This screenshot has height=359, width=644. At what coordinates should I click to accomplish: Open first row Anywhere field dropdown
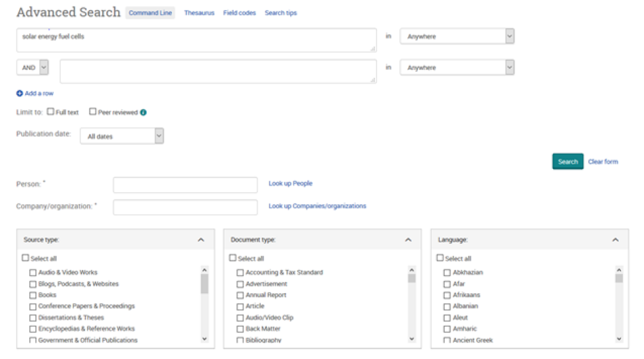pos(457,36)
